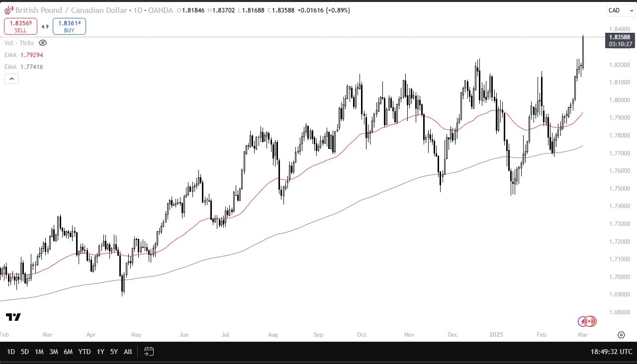Switch to the 1D time range
The width and height of the screenshot is (637, 364).
pyautogui.click(x=10, y=352)
